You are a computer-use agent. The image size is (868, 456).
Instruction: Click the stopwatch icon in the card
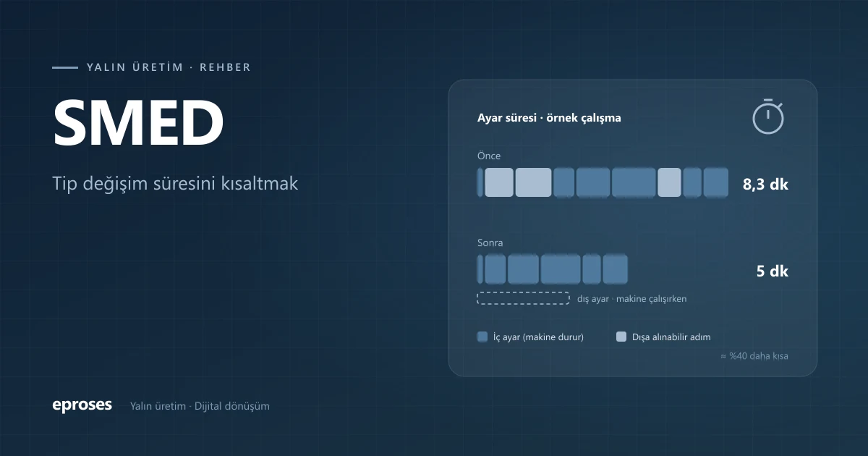click(767, 117)
